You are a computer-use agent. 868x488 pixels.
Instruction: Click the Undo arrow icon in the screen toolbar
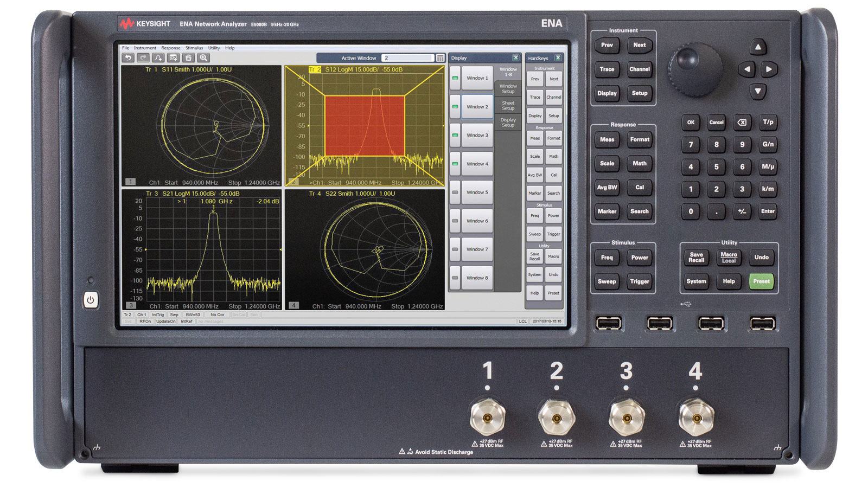point(128,57)
